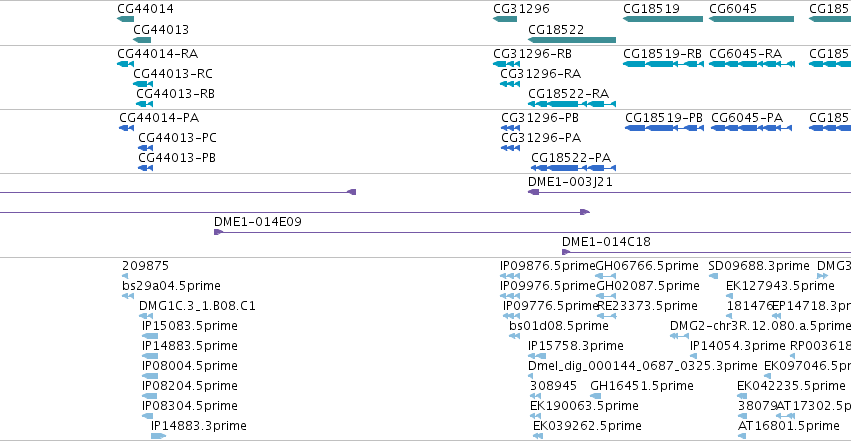This screenshot has height=441, width=851.
Task: Select EST IP09876.5prime
Action: pos(510,276)
